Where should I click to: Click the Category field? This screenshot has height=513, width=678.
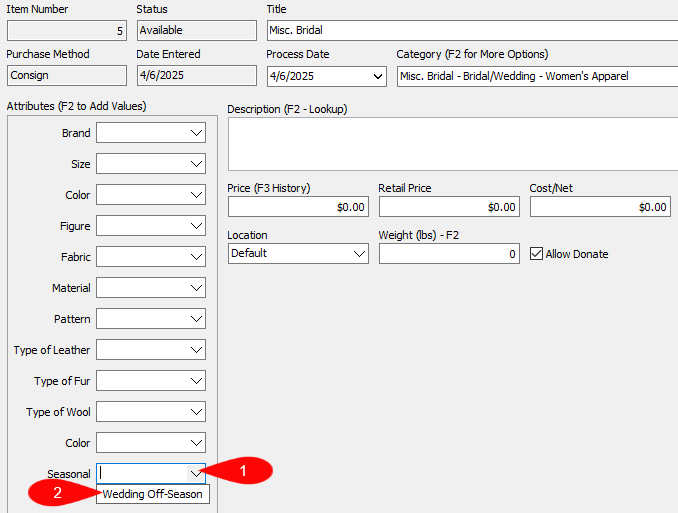537,77
